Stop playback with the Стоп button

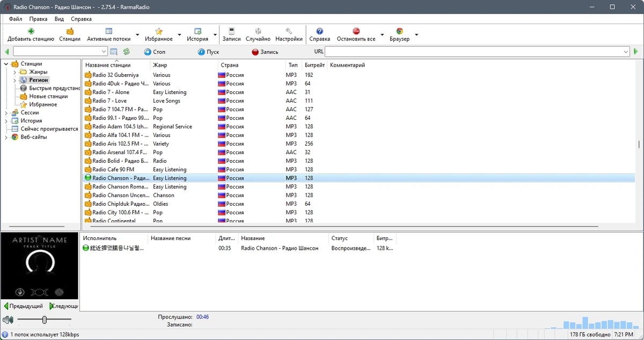pyautogui.click(x=155, y=52)
